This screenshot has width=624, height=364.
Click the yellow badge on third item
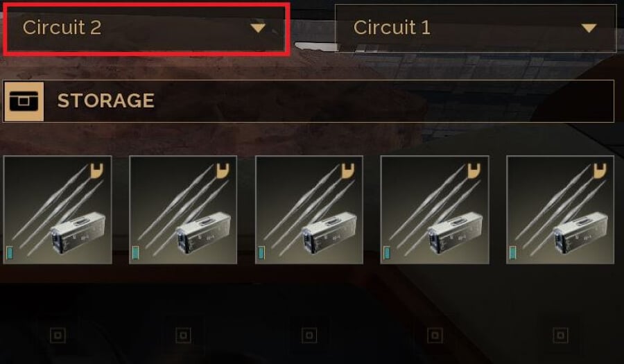(348, 171)
